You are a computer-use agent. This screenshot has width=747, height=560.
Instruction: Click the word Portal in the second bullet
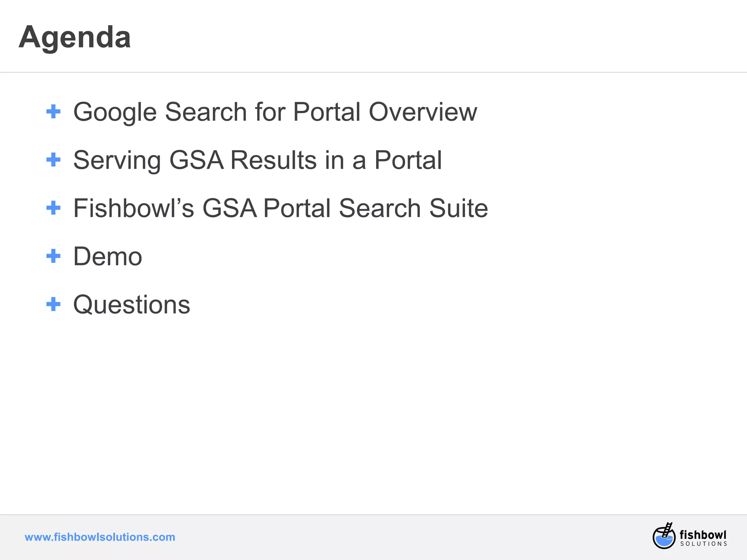tap(408, 160)
